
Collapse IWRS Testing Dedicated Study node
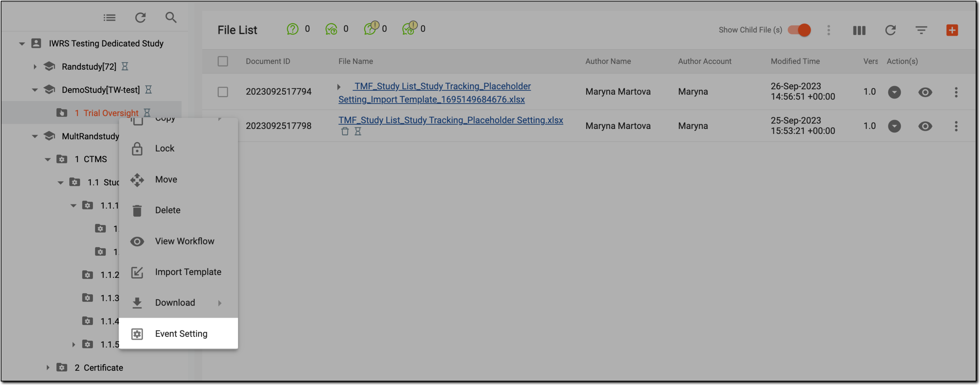(x=22, y=43)
